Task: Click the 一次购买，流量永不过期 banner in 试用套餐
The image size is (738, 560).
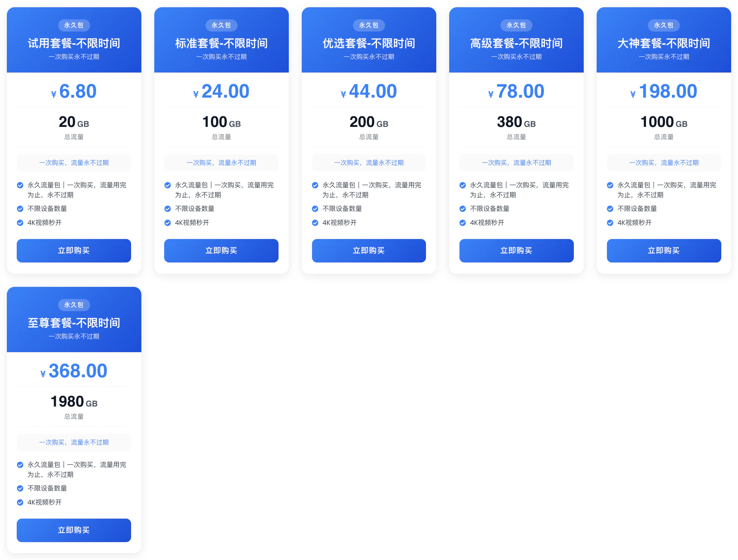Action: [x=74, y=163]
